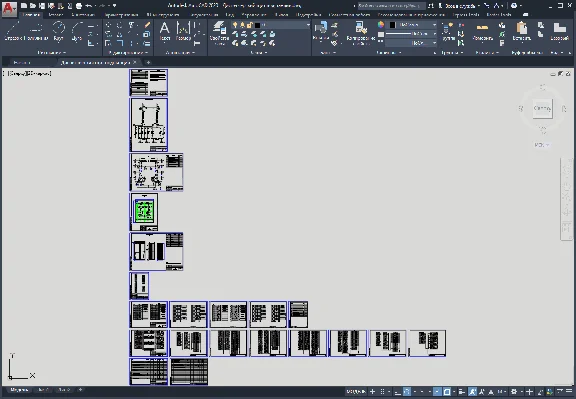Click the Measure (Измерить) utility icon
This screenshot has height=399, width=576.
point(482,31)
